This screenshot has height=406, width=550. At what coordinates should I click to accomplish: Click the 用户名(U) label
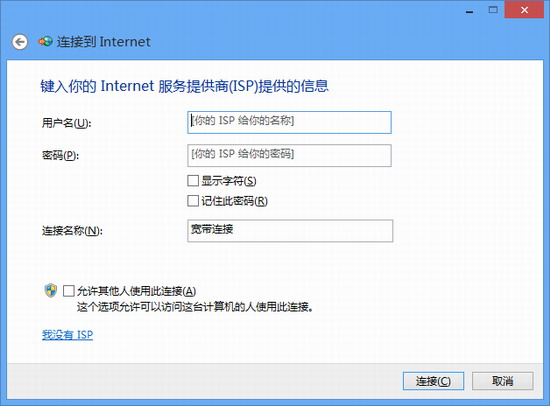pos(67,123)
